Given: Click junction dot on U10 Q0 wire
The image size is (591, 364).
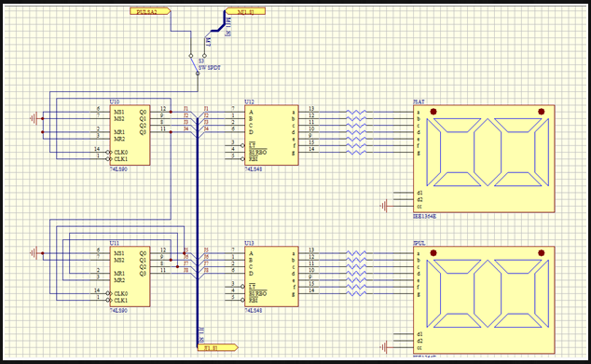Looking at the screenshot, I should tap(171, 112).
